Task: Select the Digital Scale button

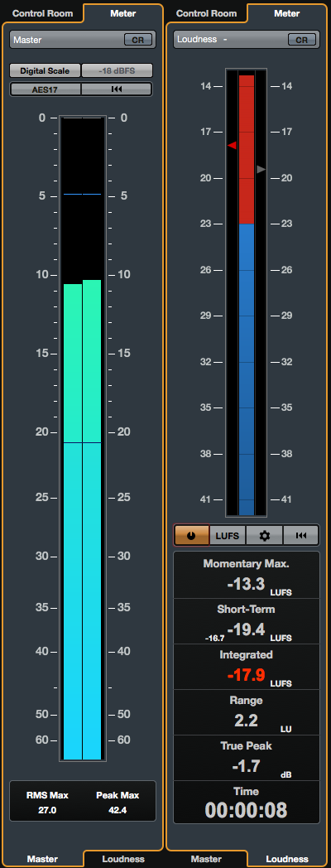Action: pos(46,71)
